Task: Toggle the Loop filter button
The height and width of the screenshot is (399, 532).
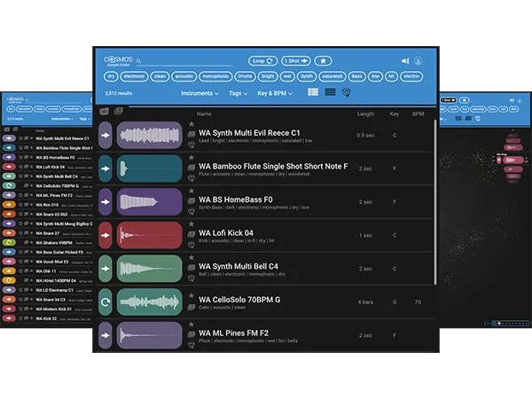Action: tap(263, 60)
